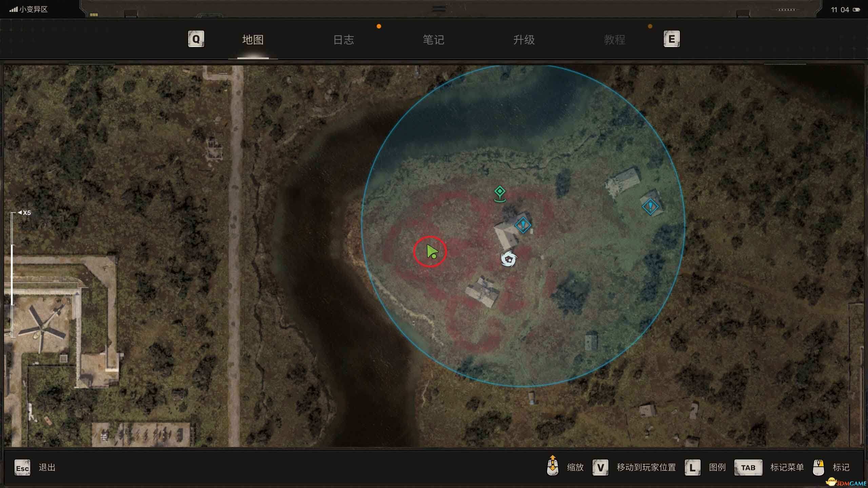Click the orange notification dot near 日志
Image resolution: width=868 pixels, height=488 pixels.
(379, 26)
